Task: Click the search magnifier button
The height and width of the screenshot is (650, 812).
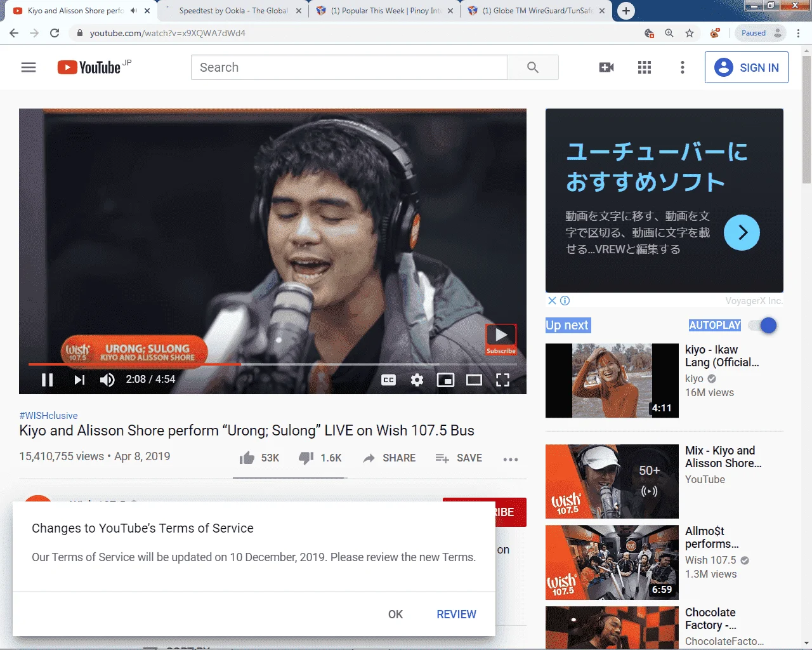Action: pyautogui.click(x=533, y=67)
